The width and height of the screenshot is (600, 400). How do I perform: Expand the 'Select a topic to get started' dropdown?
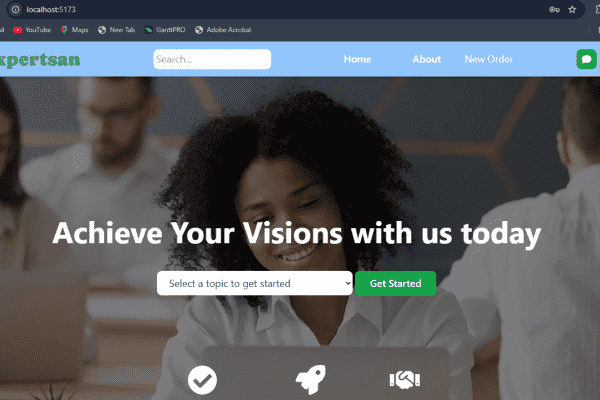(254, 283)
